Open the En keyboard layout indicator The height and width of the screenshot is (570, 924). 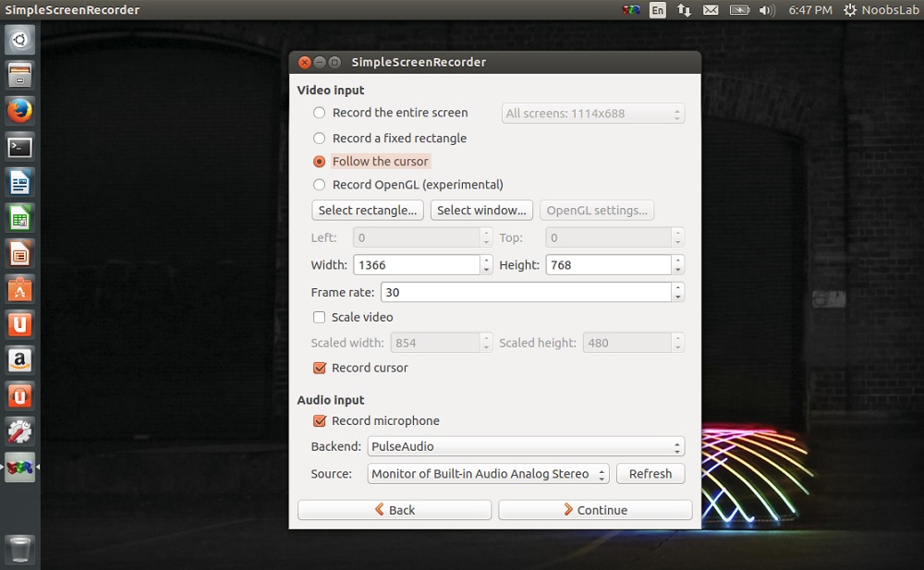(658, 10)
